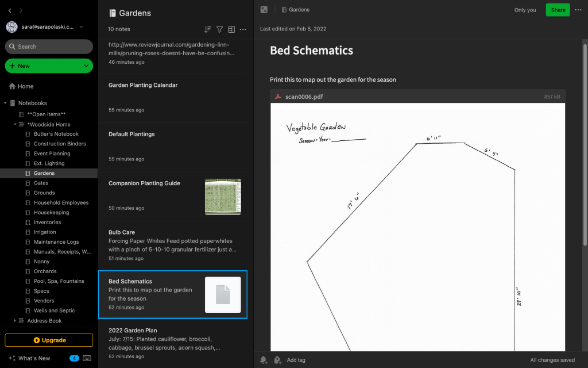Select the Irrigation notebook

[x=45, y=232]
